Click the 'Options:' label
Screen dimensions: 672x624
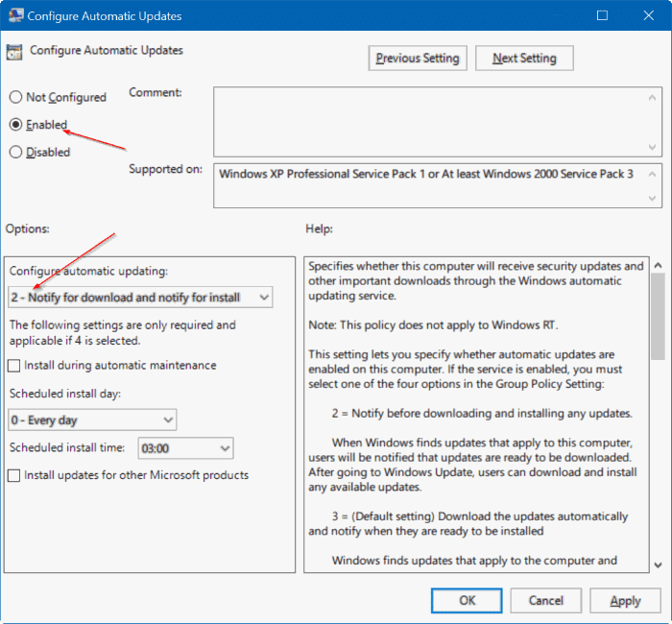[28, 228]
